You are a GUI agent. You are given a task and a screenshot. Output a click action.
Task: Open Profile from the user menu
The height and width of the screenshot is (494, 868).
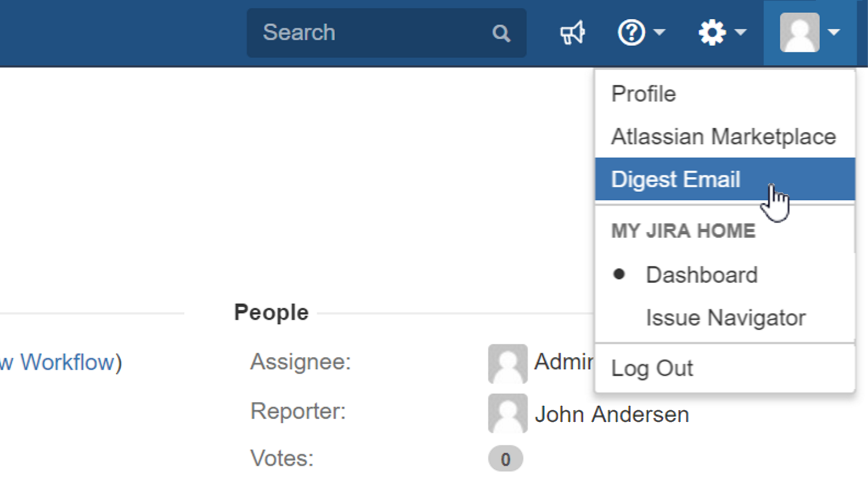[644, 94]
